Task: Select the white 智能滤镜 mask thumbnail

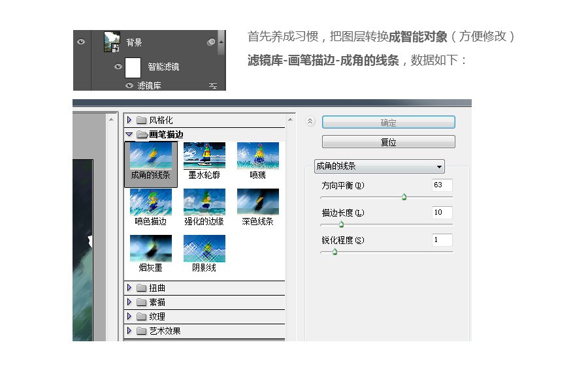Action: coord(133,67)
